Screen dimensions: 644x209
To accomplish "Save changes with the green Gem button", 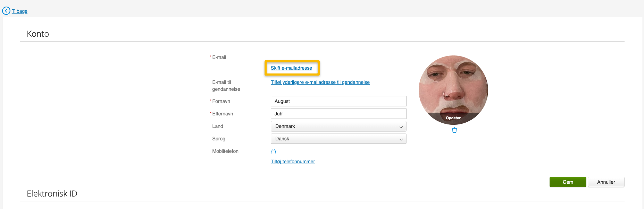I will [568, 182].
